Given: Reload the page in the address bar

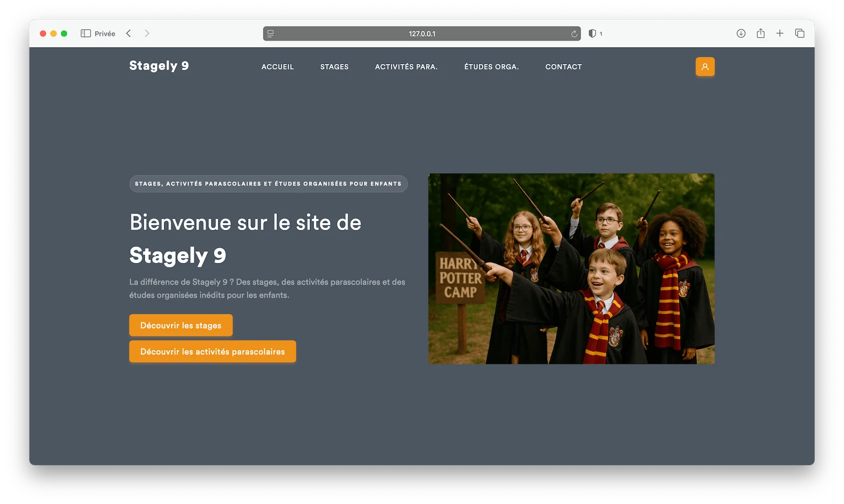Looking at the screenshot, I should coord(574,34).
